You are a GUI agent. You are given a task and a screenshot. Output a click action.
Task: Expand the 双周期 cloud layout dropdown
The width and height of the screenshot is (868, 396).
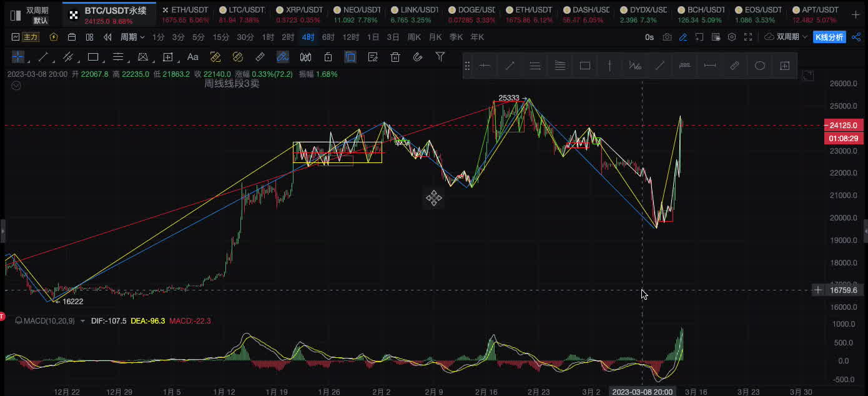[786, 37]
